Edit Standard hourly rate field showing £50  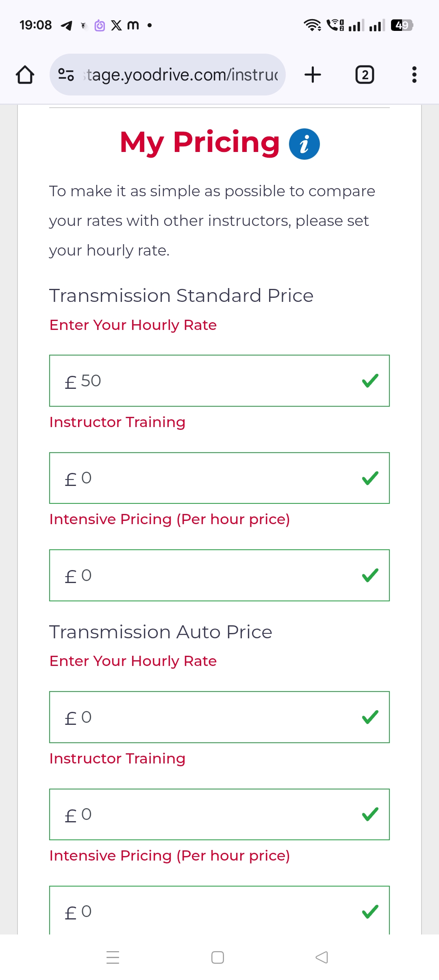(203, 381)
